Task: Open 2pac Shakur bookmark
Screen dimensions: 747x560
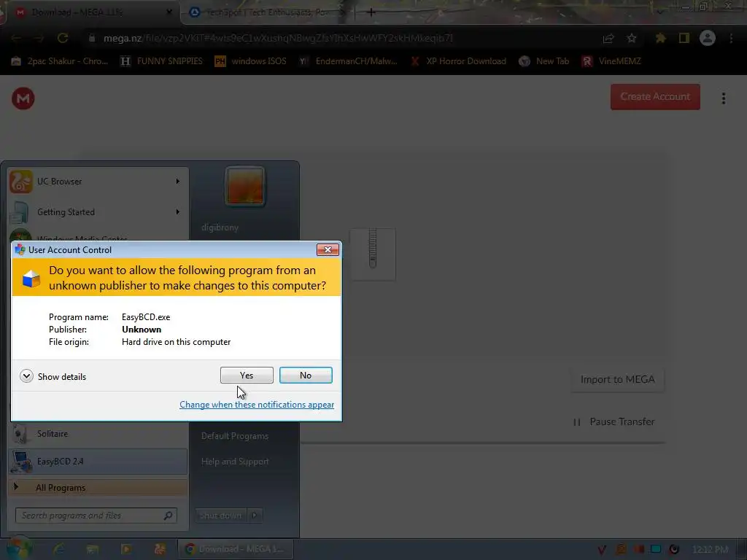Action: tap(61, 61)
